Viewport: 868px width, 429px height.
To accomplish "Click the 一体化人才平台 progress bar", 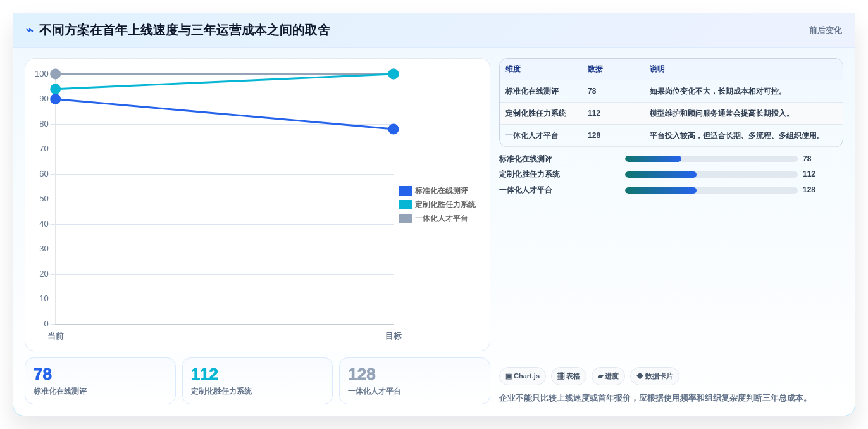I will click(711, 190).
